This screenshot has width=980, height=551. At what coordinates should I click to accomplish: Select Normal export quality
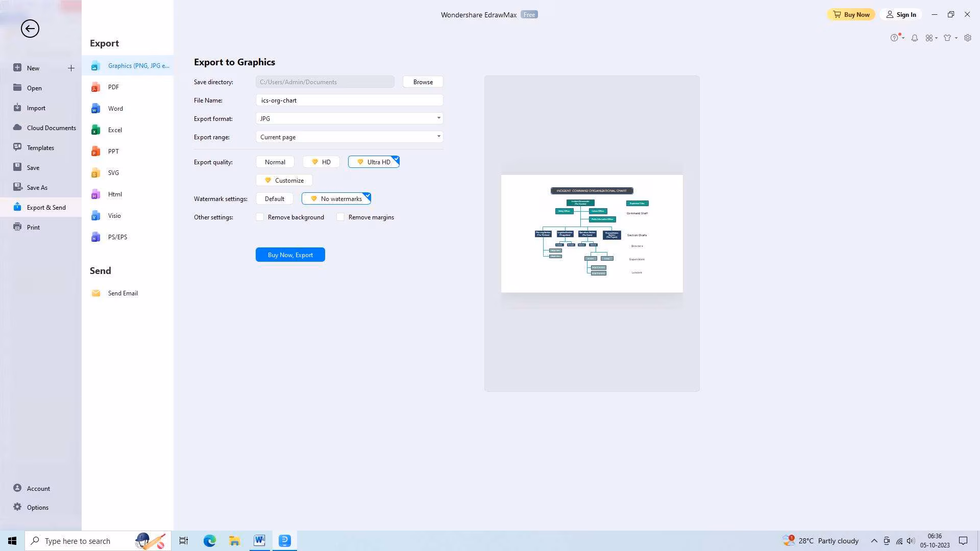click(x=275, y=162)
